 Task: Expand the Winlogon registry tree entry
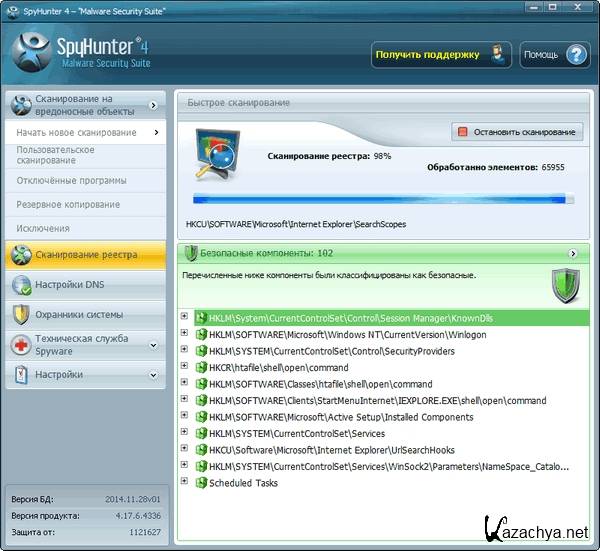(184, 334)
